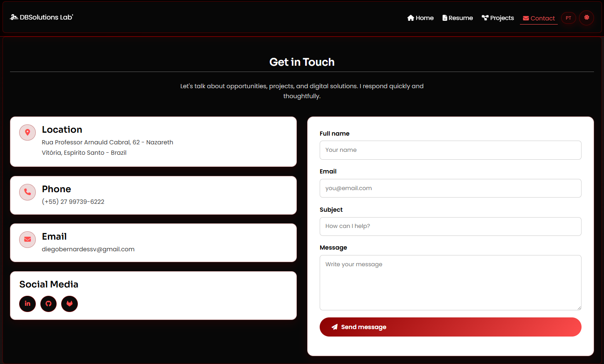Open the GitLab social icon

click(70, 304)
